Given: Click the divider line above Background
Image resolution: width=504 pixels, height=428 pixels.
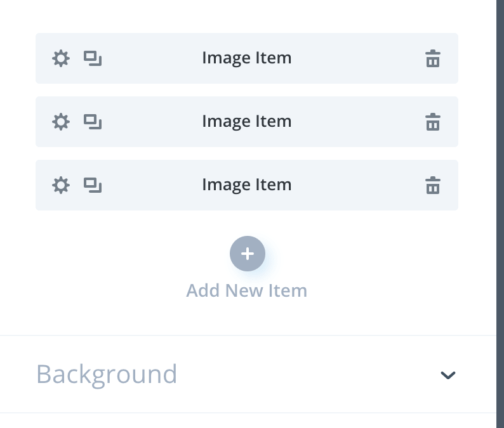Looking at the screenshot, I should [x=248, y=335].
